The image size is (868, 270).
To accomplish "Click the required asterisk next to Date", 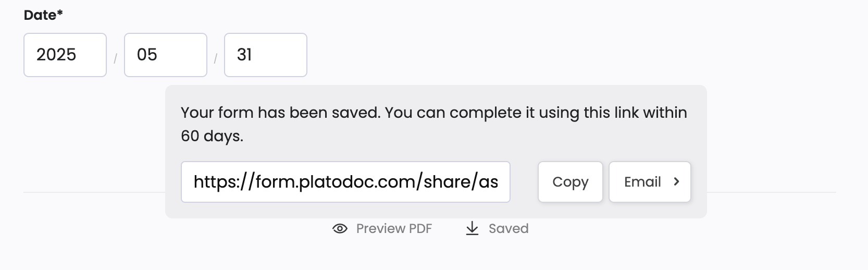I will pyautogui.click(x=60, y=14).
